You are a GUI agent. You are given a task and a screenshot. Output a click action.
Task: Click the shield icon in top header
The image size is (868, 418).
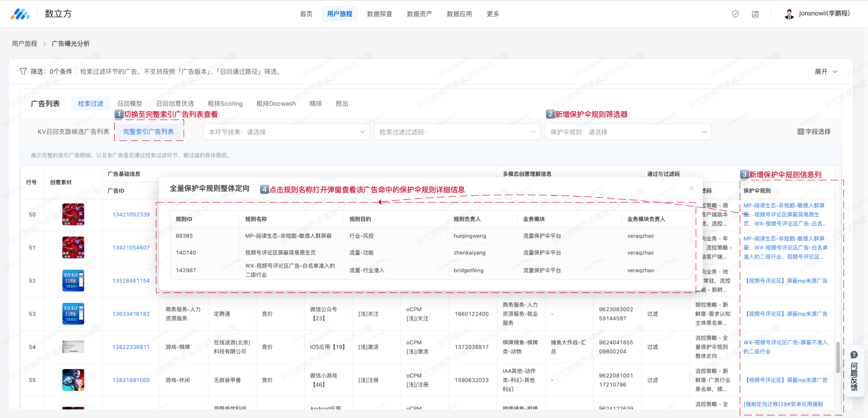[x=735, y=14]
